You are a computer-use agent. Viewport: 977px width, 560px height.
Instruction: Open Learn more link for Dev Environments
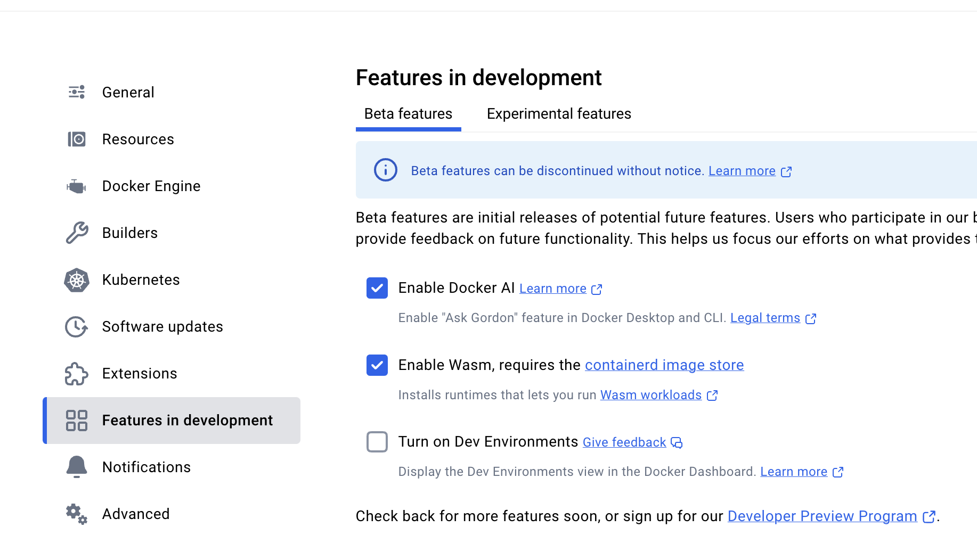click(794, 472)
